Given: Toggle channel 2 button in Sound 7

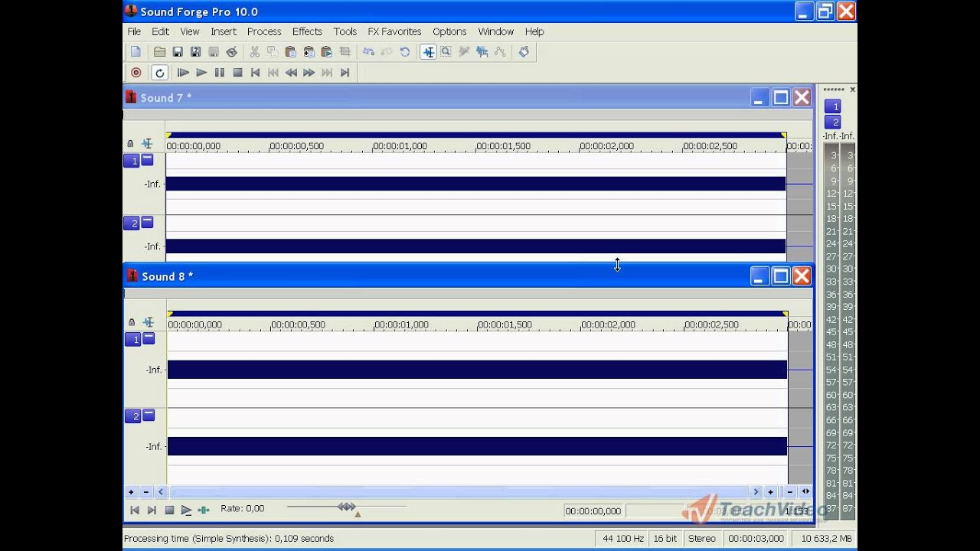Looking at the screenshot, I should tap(132, 223).
